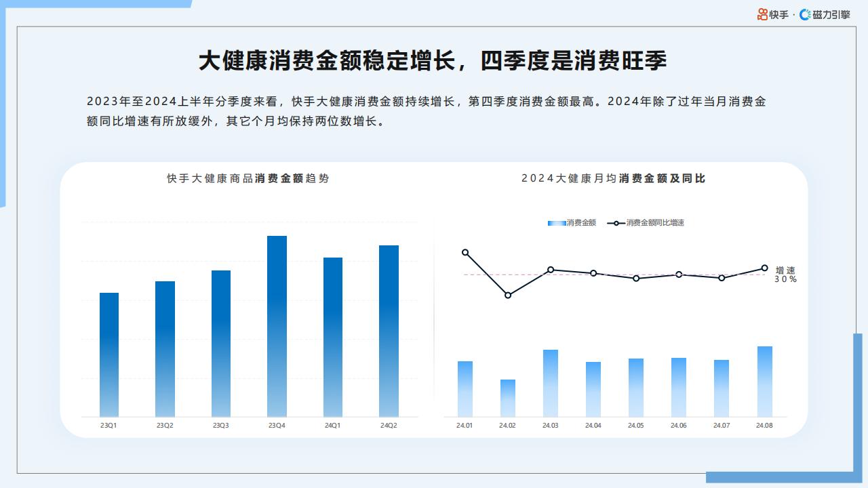Click the growth line point above 24.07
Screen dimensions: 868x488
pyautogui.click(x=722, y=278)
